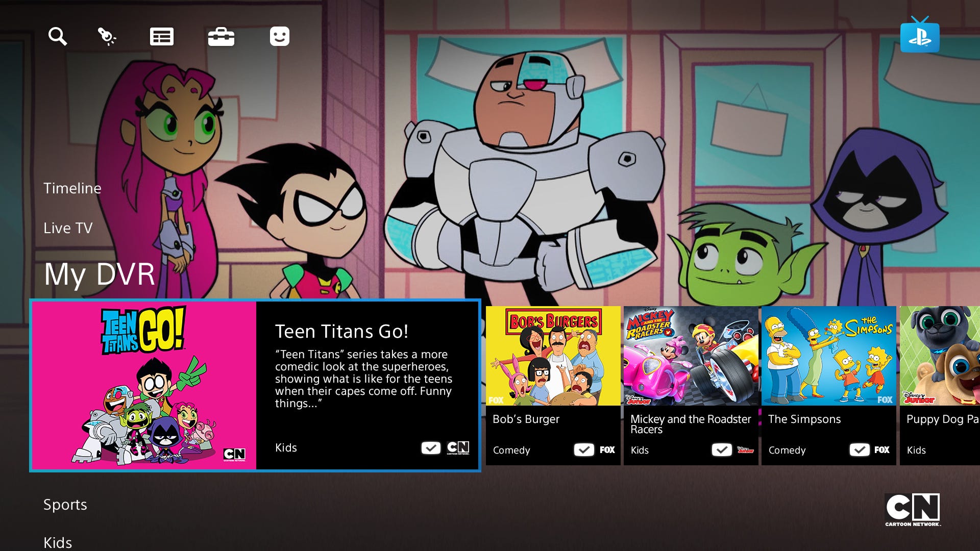Click the FOX logo on Bob's Burger card
Screen dimensions: 980x551
[607, 450]
